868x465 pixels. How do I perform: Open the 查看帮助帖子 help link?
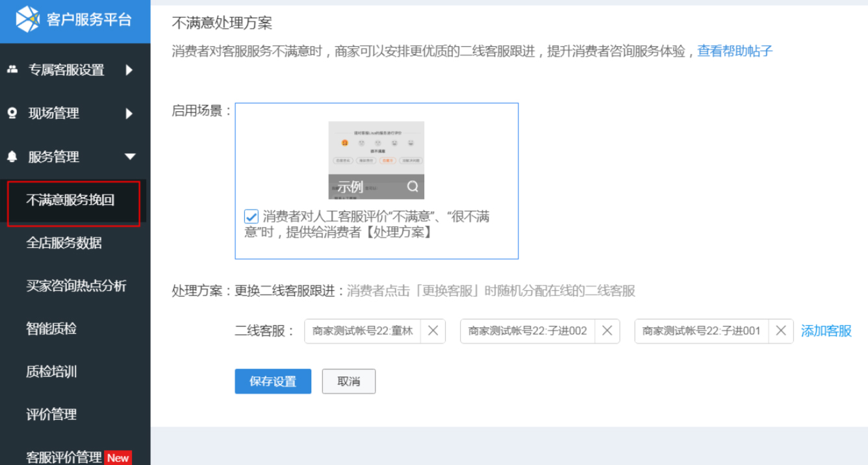[x=734, y=50]
